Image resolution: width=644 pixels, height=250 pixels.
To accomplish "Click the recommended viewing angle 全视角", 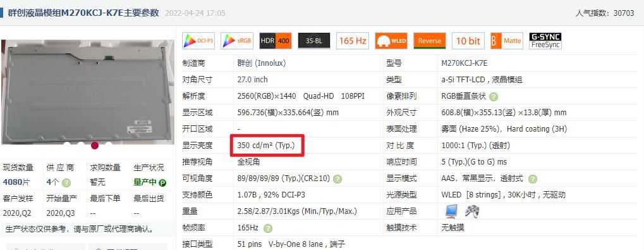I will tap(248, 162).
